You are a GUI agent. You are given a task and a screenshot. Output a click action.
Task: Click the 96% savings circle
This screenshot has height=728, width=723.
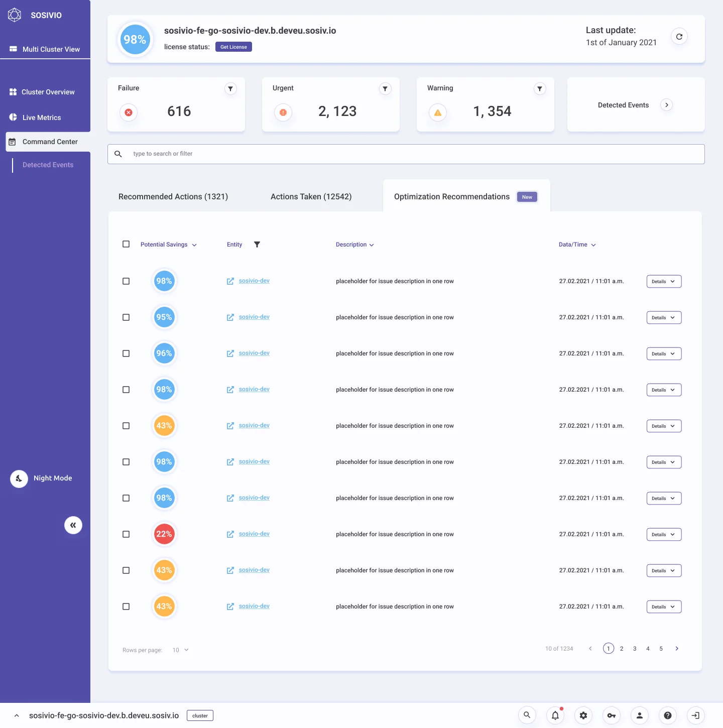coord(164,353)
